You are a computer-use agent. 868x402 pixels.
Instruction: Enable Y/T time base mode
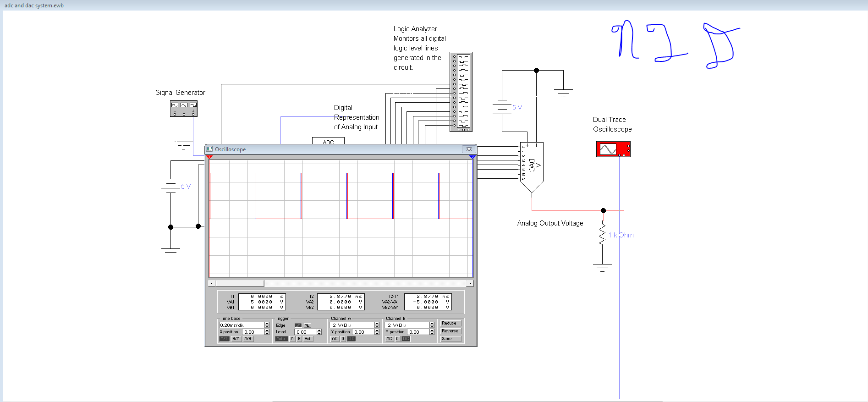224,339
